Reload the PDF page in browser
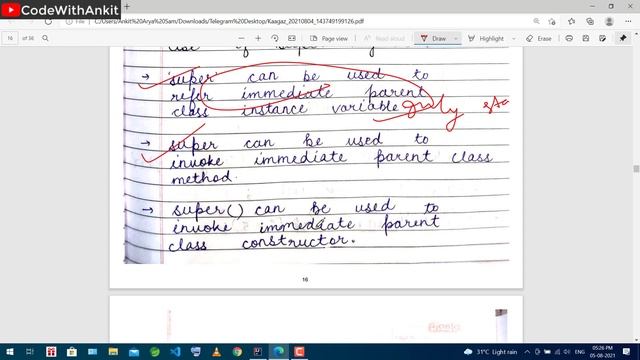 [48, 22]
